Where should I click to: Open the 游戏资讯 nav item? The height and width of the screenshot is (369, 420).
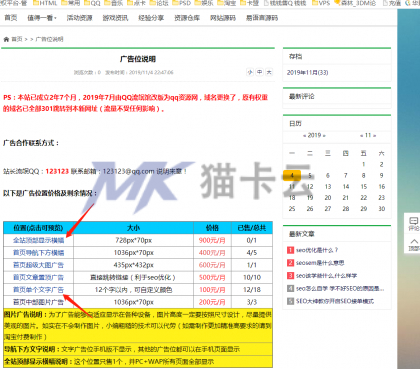pyautogui.click(x=115, y=18)
